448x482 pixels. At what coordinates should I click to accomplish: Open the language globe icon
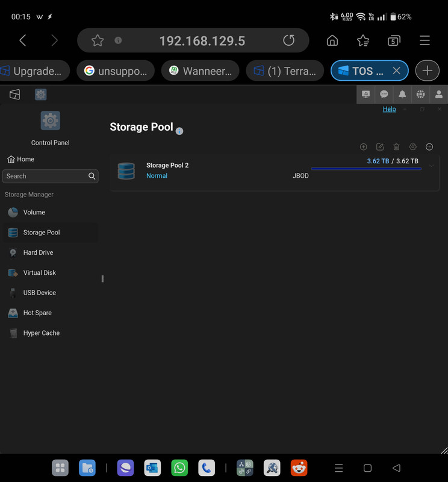coord(420,95)
